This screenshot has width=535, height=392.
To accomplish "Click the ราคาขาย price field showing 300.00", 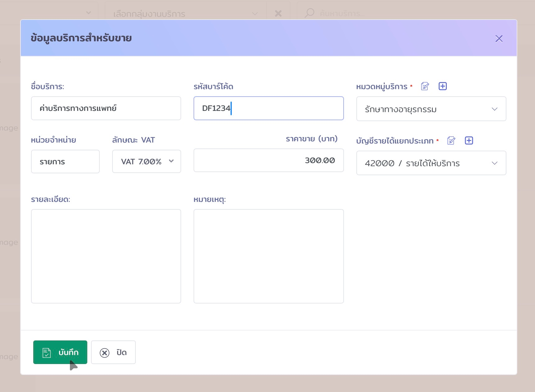I will (268, 161).
